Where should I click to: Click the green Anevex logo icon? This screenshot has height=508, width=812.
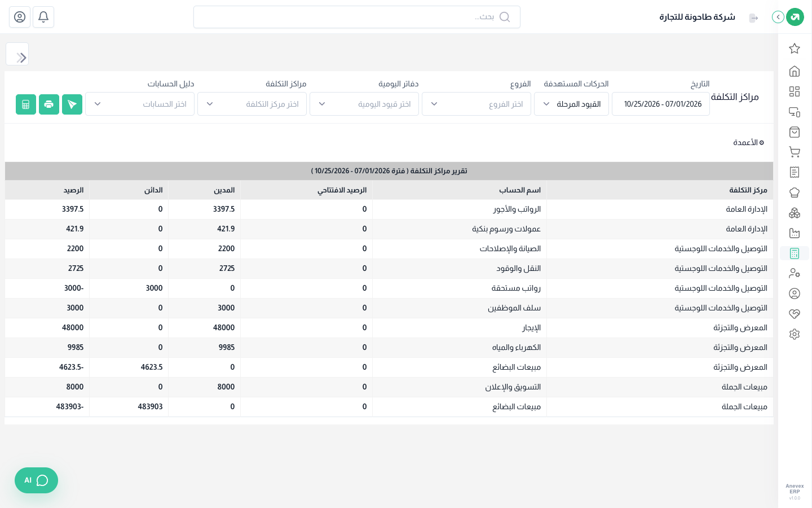(795, 17)
